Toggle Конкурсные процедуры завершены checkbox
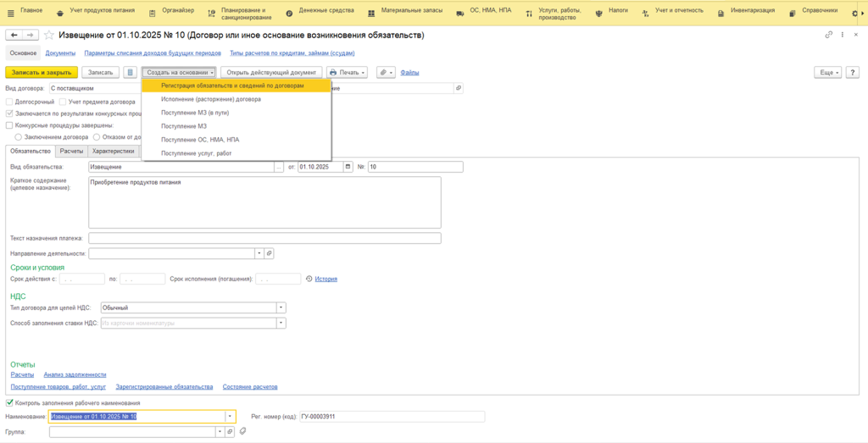The image size is (868, 443). (9, 125)
